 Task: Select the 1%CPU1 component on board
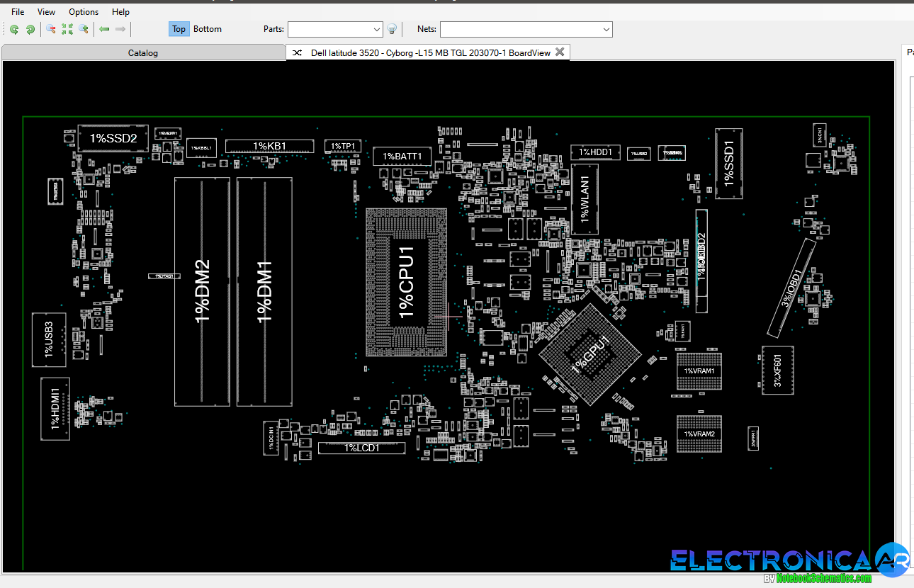[407, 283]
